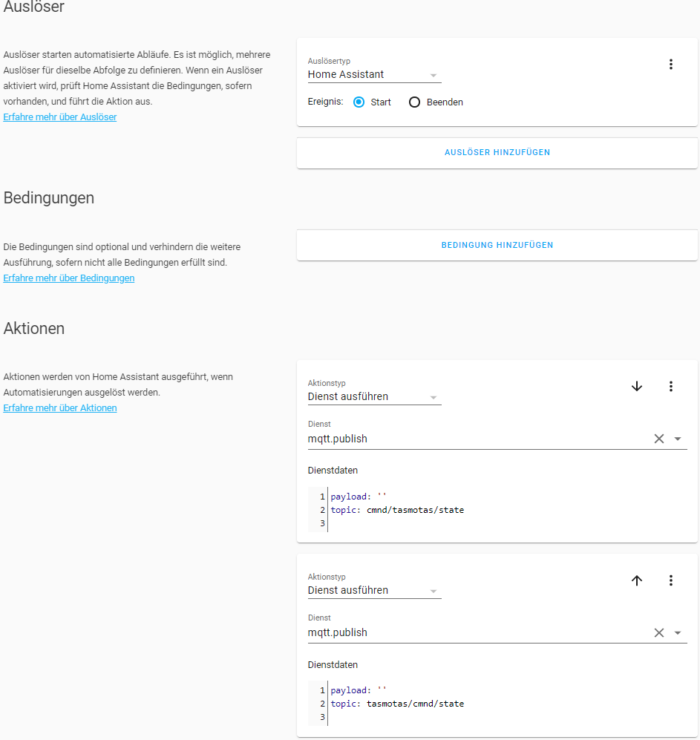The width and height of the screenshot is (700, 740).
Task: Open the trigger card three-dot menu
Action: [671, 65]
